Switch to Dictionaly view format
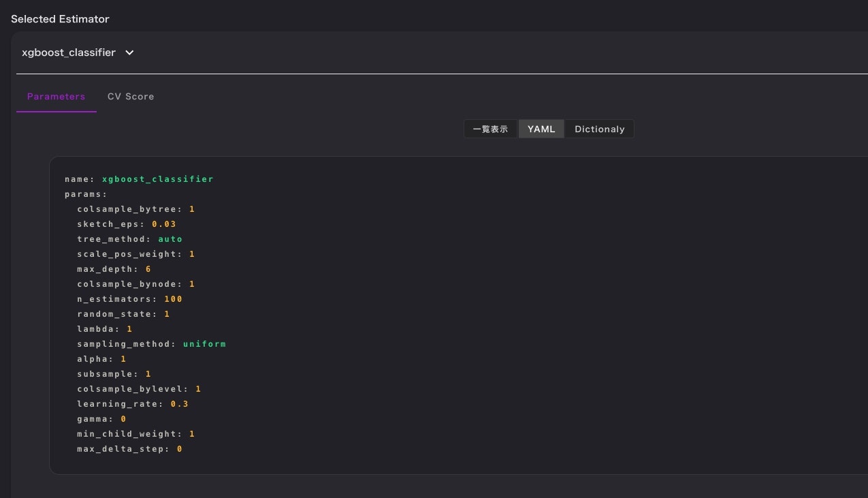The width and height of the screenshot is (868, 498). [599, 129]
